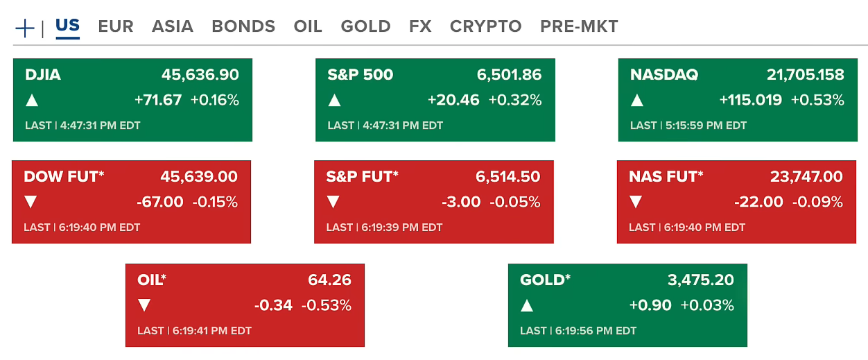Switch to the EUR markets tab
Screen dimensions: 868x360
point(116,26)
